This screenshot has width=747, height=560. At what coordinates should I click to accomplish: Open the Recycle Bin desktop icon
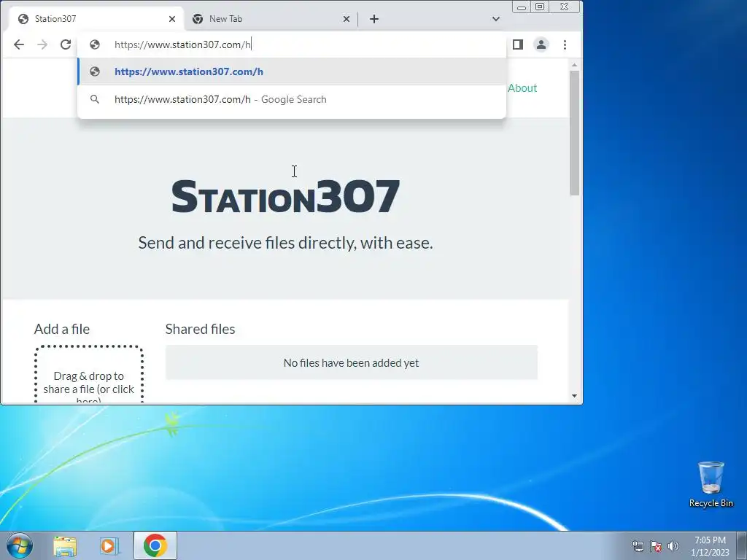pyautogui.click(x=711, y=484)
